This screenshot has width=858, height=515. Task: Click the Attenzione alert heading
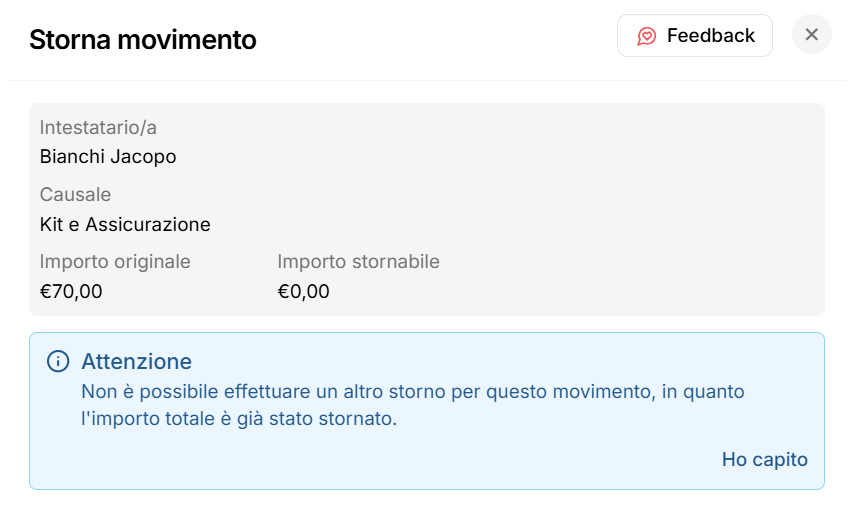(x=136, y=361)
